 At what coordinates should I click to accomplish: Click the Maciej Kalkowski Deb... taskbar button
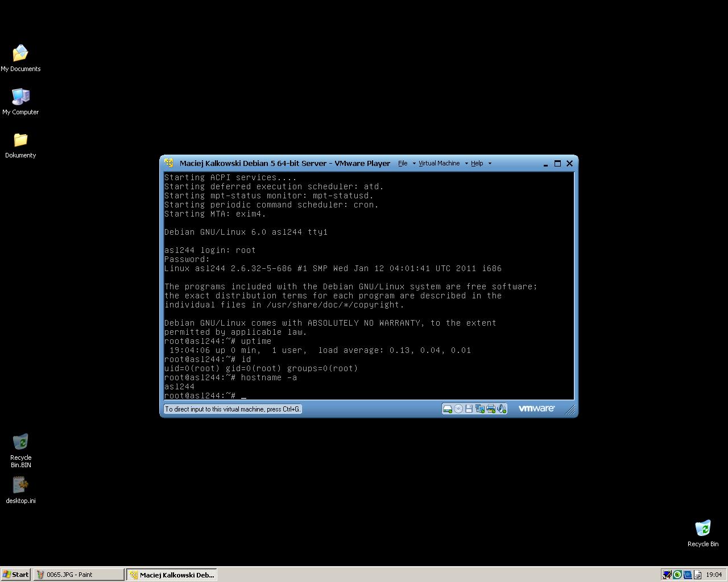point(172,575)
